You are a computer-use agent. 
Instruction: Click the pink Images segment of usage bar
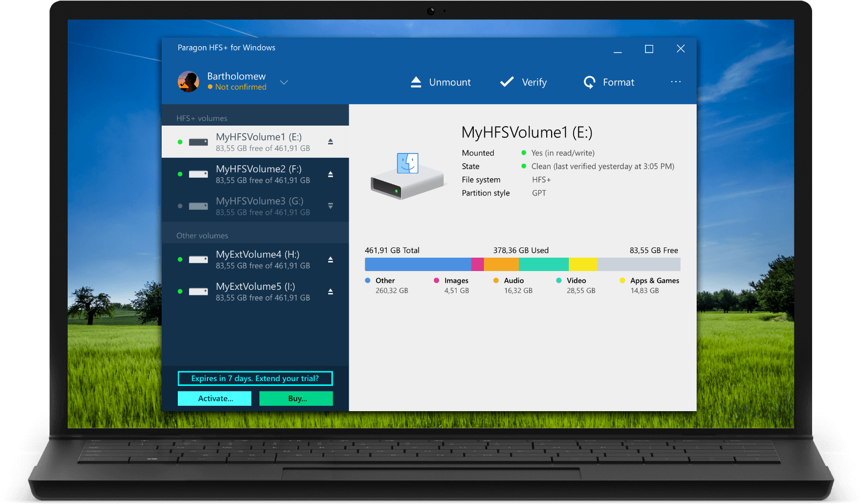click(x=477, y=264)
